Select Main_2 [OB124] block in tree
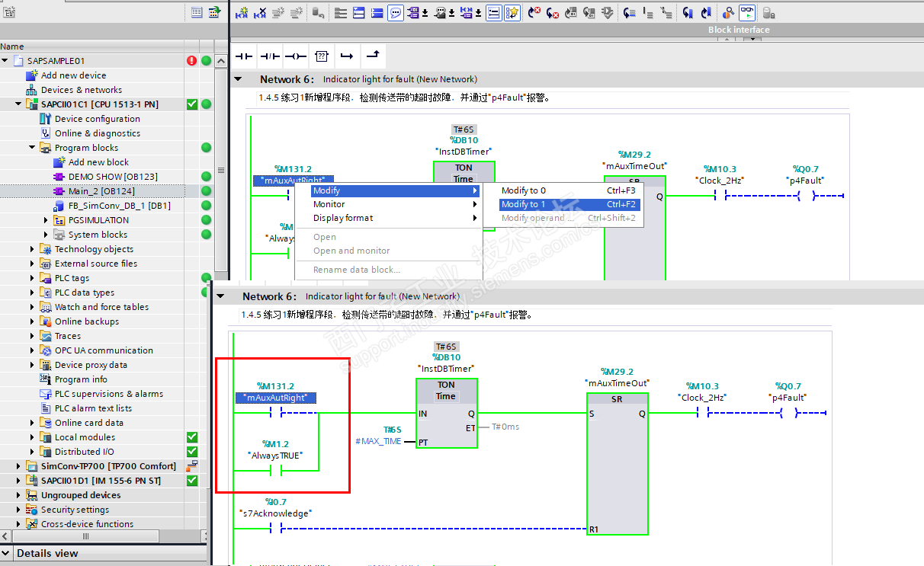This screenshot has width=924, height=566. tap(101, 191)
